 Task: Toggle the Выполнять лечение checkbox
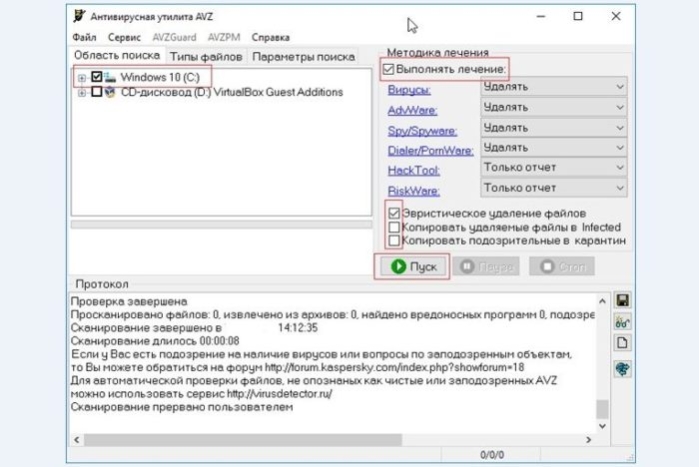389,69
